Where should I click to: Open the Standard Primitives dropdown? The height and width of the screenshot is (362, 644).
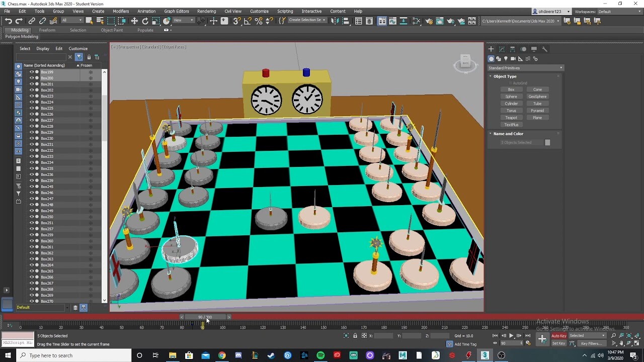(x=525, y=67)
